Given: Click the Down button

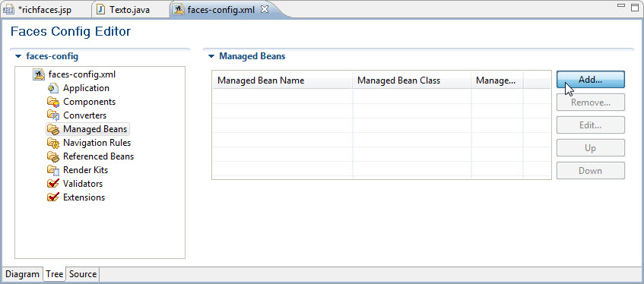Looking at the screenshot, I should click(591, 171).
